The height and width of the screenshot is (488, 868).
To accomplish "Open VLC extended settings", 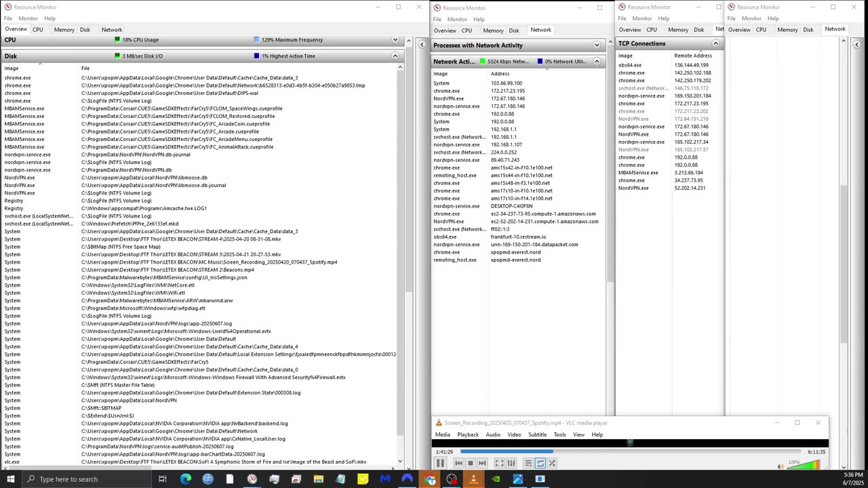I will click(x=511, y=464).
